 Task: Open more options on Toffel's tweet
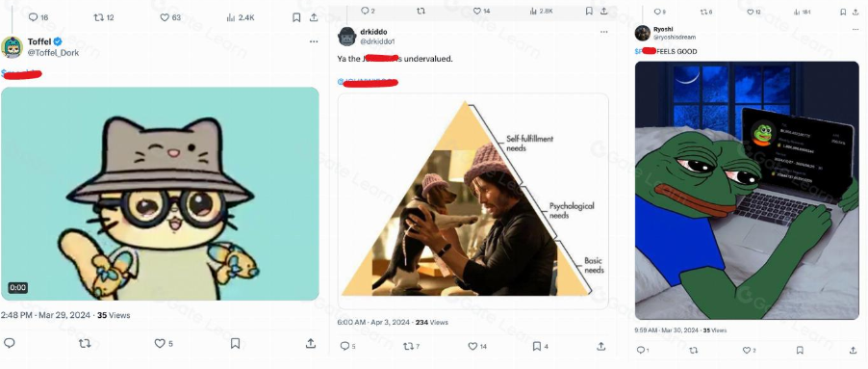(x=314, y=41)
